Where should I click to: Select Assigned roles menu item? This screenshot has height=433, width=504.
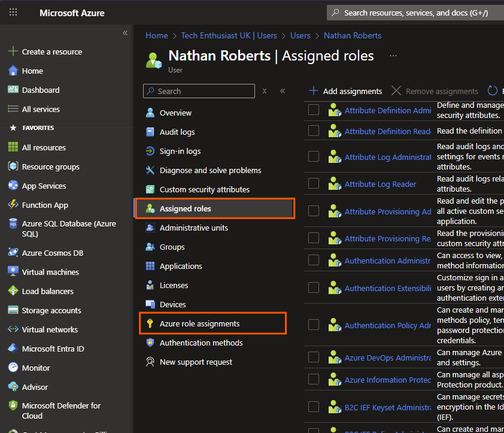(x=185, y=208)
